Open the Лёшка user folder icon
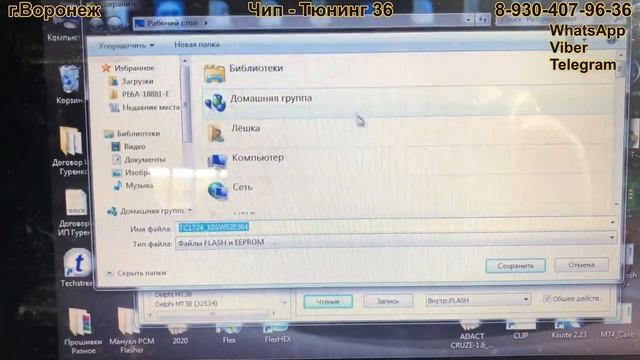The width and height of the screenshot is (640, 360). [x=216, y=132]
